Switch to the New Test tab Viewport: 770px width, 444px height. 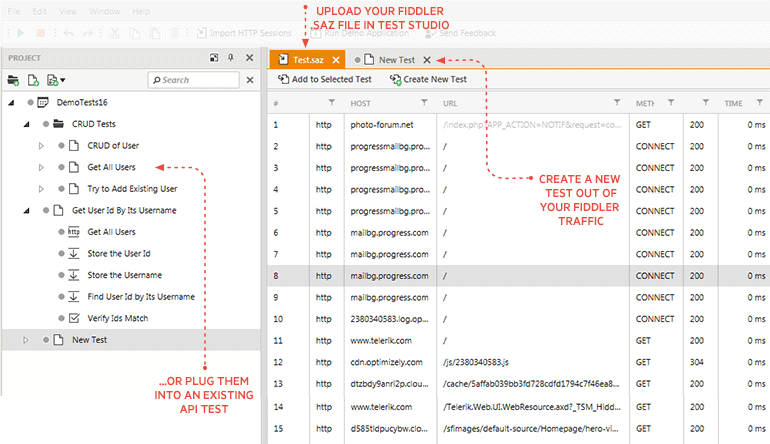tap(397, 60)
